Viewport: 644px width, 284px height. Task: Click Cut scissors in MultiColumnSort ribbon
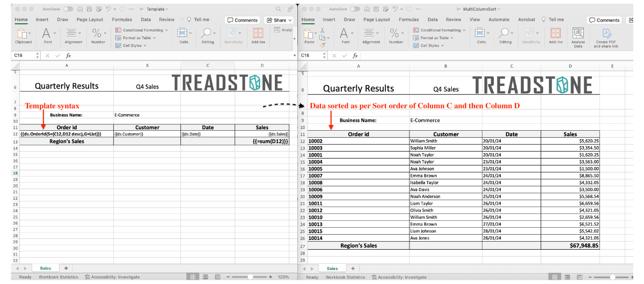[x=322, y=30]
